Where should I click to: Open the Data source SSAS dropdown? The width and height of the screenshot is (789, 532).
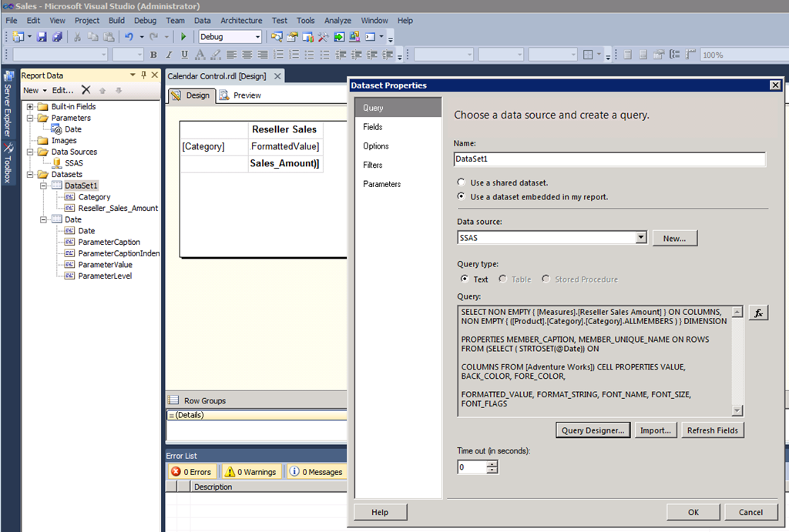pyautogui.click(x=640, y=239)
